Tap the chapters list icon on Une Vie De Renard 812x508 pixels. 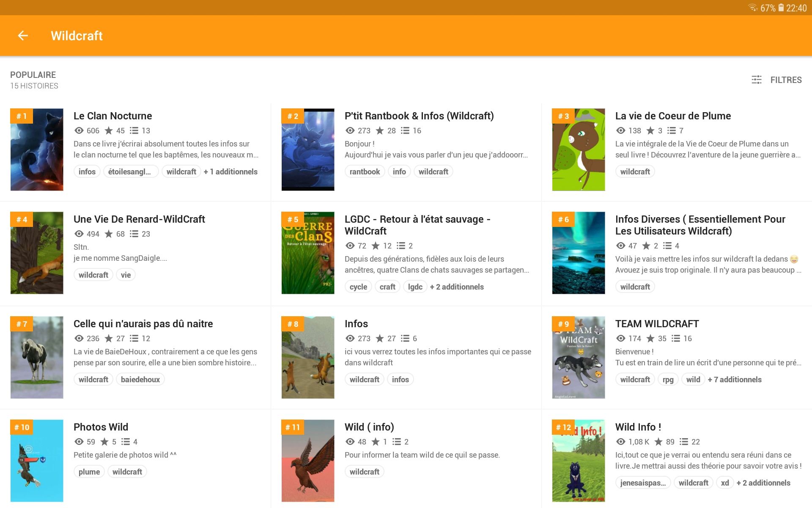[134, 234]
